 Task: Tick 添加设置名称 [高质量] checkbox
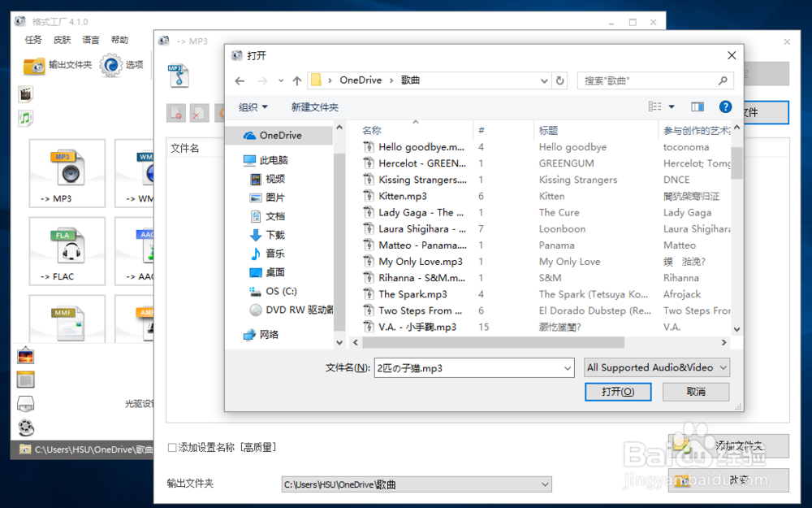(172, 447)
